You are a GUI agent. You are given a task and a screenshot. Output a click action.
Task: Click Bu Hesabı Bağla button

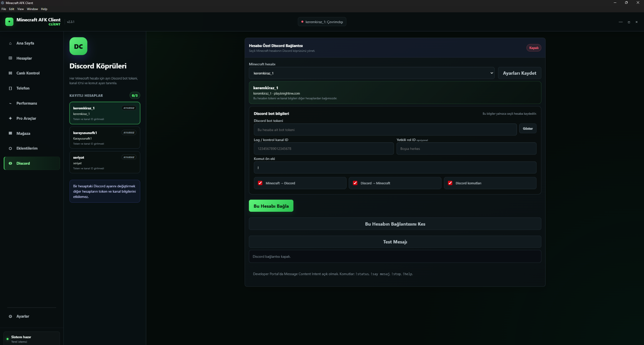pos(271,206)
